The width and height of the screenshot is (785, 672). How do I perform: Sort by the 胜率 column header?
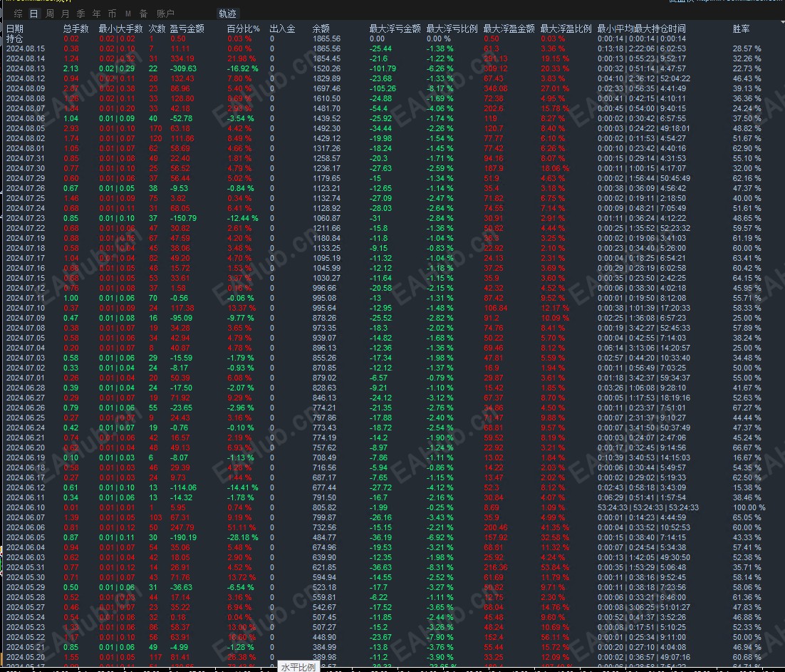741,29
